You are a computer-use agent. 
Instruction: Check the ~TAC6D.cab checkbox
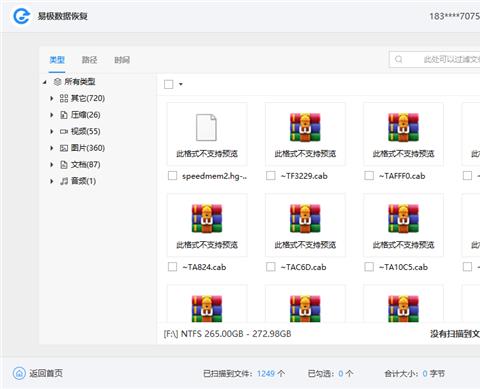(271, 267)
